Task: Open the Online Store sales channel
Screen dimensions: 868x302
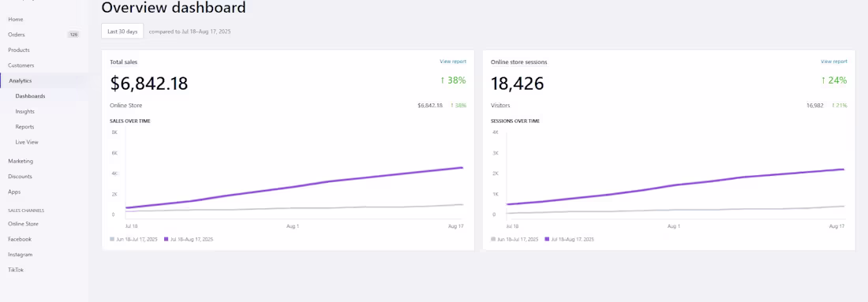Action: 23,224
